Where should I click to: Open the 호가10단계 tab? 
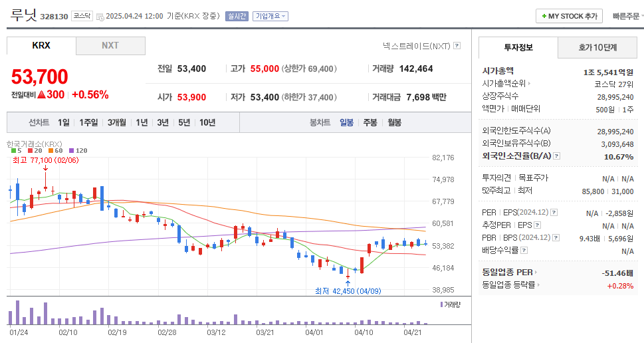pyautogui.click(x=597, y=48)
